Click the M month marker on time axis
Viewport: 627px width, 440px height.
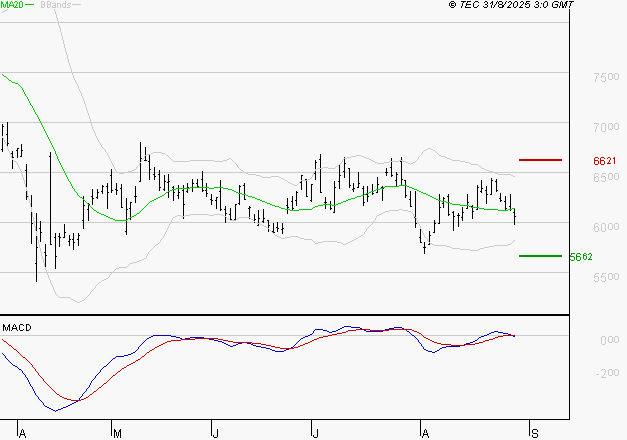pyautogui.click(x=117, y=433)
